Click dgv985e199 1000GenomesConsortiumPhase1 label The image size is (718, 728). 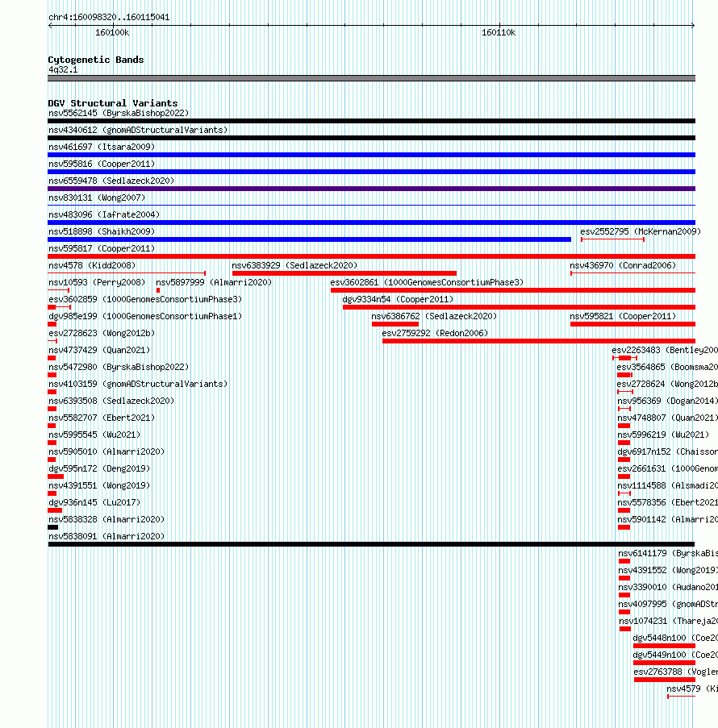tap(145, 316)
